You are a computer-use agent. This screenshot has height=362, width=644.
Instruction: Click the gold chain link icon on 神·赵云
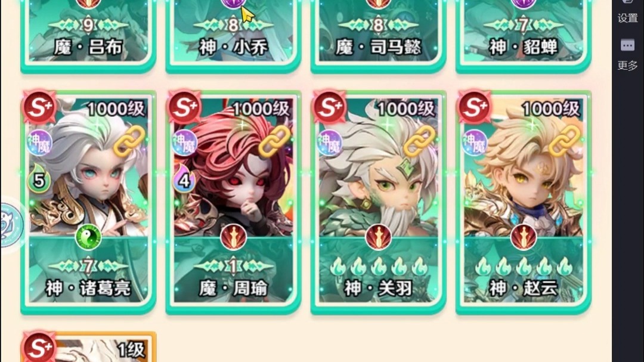tap(565, 141)
